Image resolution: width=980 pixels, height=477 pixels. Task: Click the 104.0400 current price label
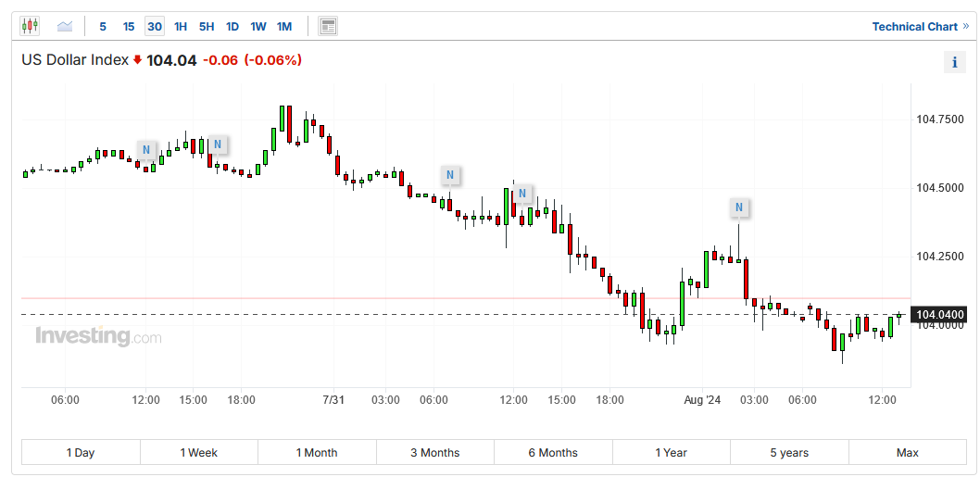939,315
